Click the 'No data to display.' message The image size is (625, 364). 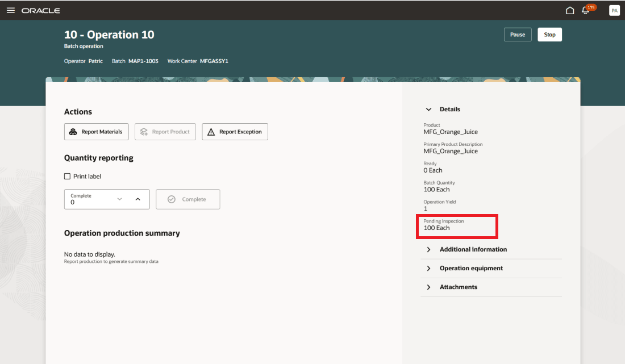pos(90,254)
